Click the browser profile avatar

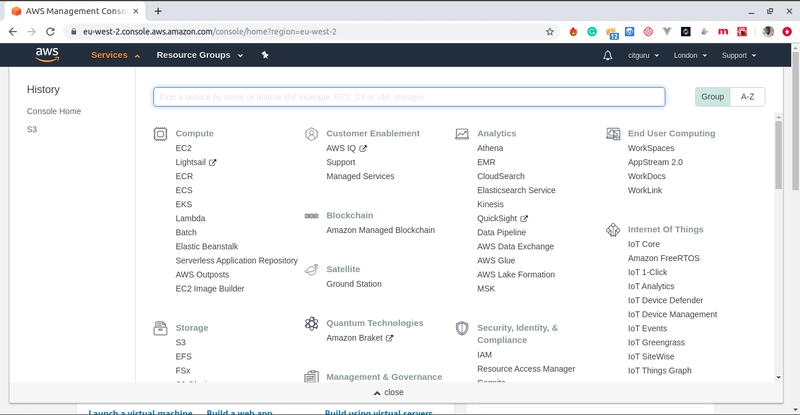click(x=768, y=32)
